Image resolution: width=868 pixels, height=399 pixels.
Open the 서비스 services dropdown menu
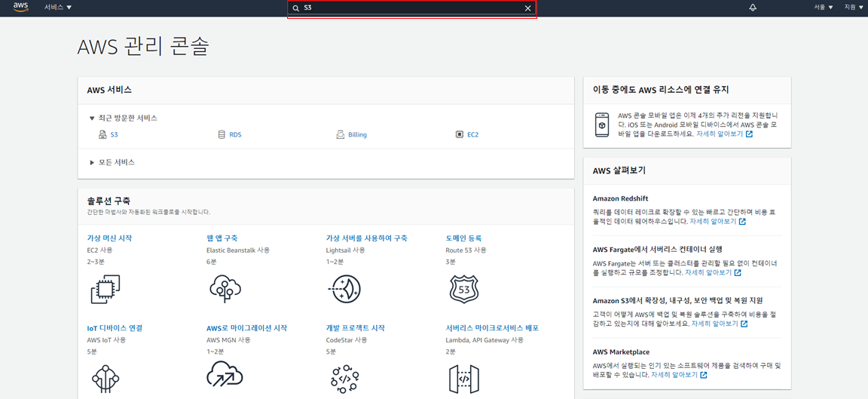[58, 8]
